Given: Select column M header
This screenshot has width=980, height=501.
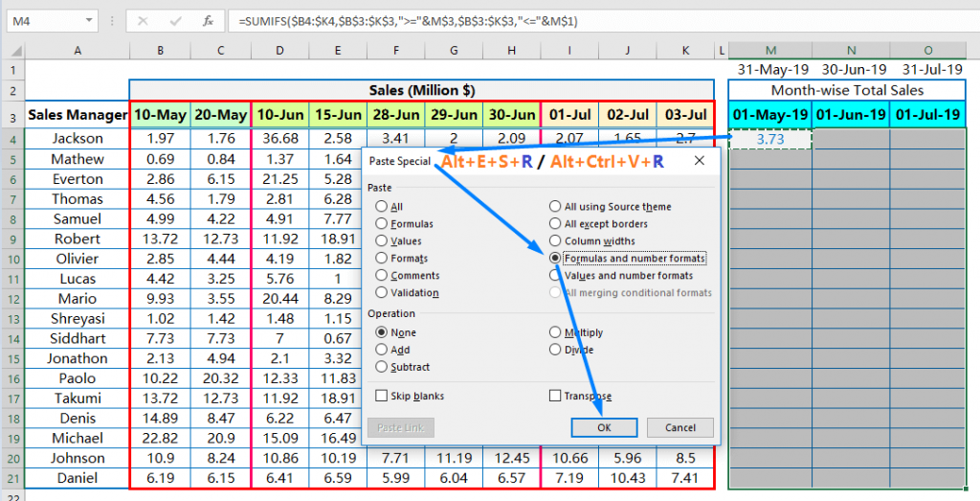Looking at the screenshot, I should [769, 50].
